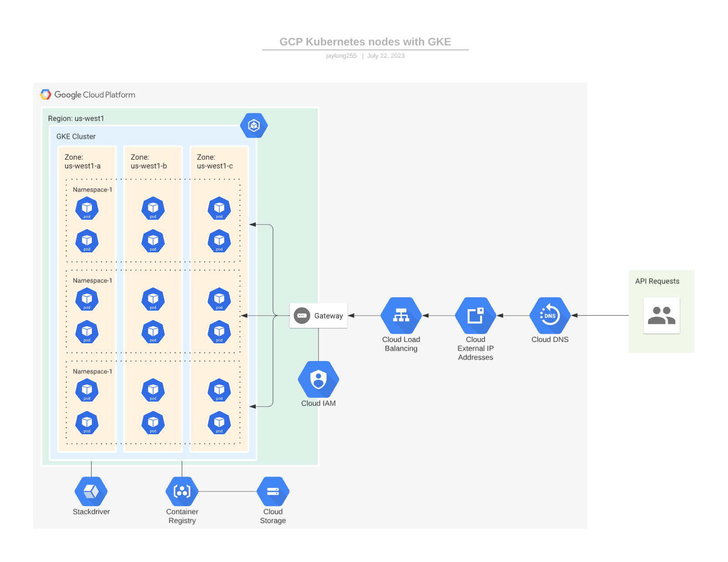728x562 pixels.
Task: Select the Stackdriver icon
Action: (x=91, y=492)
